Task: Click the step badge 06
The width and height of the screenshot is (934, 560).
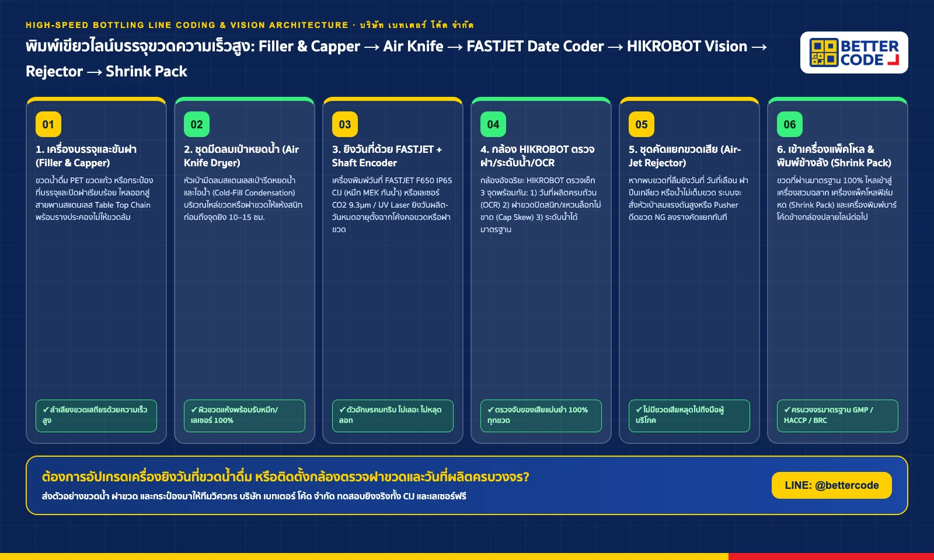Action: click(790, 124)
